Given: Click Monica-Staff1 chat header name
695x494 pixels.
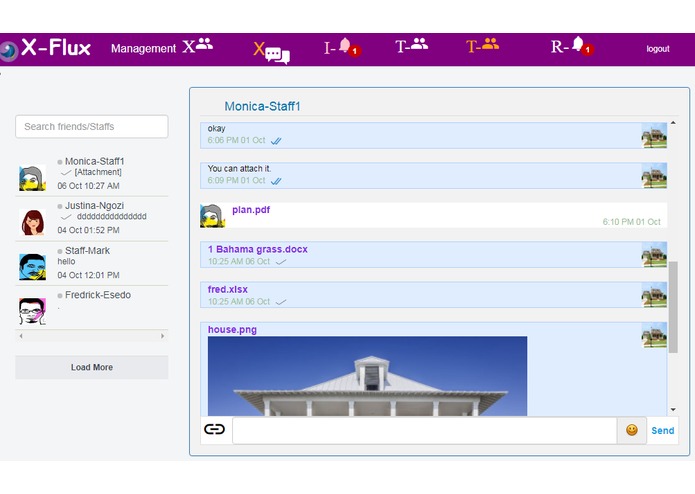Looking at the screenshot, I should 262,106.
